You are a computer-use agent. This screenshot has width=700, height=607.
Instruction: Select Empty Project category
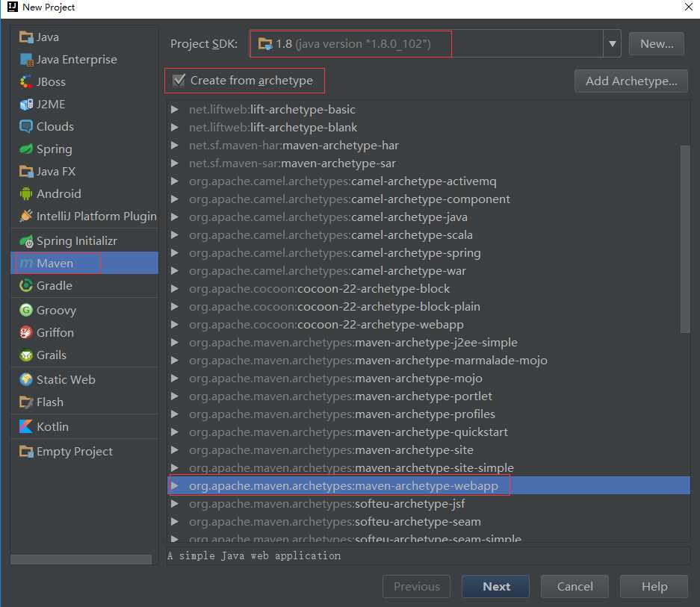coord(84,451)
